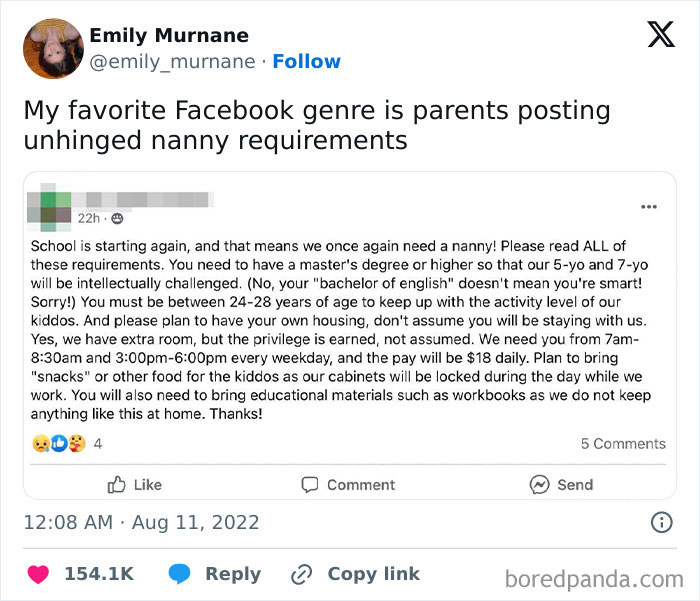Click the blurred Facebook poster avatar
This screenshot has width=700, height=601.
(x=50, y=203)
